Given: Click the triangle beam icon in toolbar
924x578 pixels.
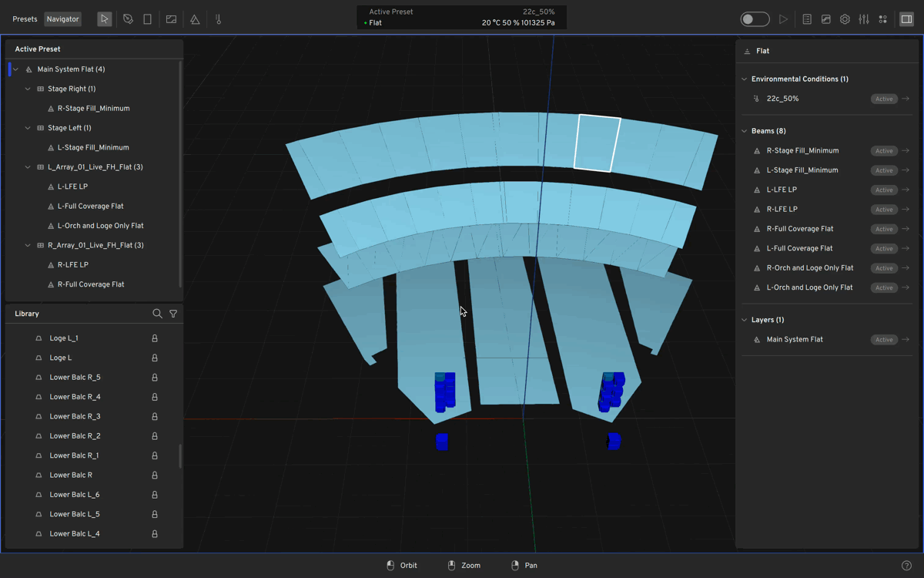Looking at the screenshot, I should point(195,19).
